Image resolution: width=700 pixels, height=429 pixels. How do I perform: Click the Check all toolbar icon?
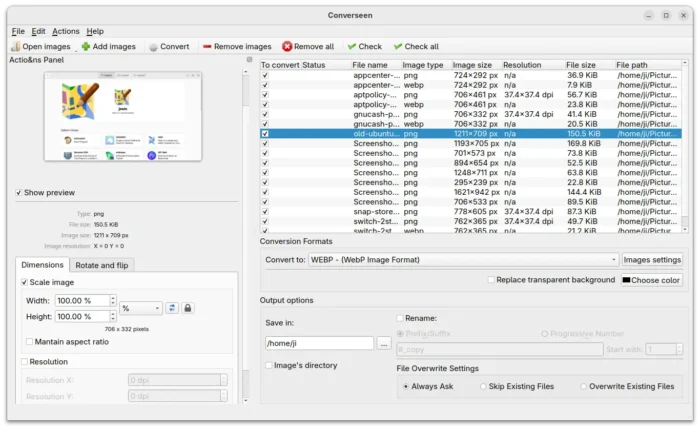(399, 47)
